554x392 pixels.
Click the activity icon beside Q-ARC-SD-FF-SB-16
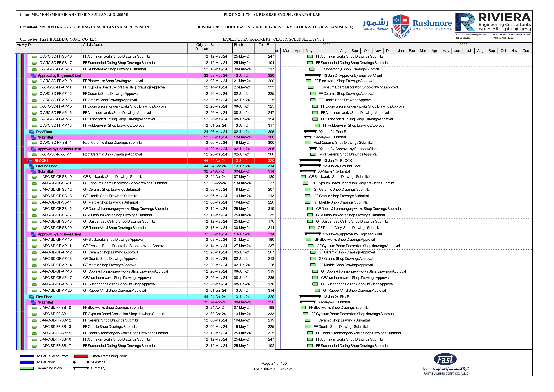tap(35, 57)
